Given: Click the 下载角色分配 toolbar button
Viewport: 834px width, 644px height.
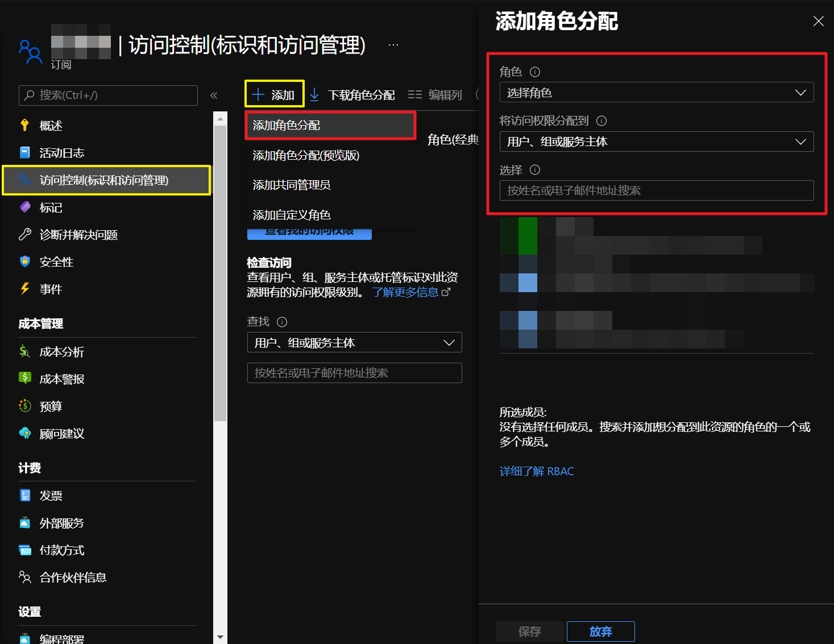Looking at the screenshot, I should pyautogui.click(x=352, y=95).
